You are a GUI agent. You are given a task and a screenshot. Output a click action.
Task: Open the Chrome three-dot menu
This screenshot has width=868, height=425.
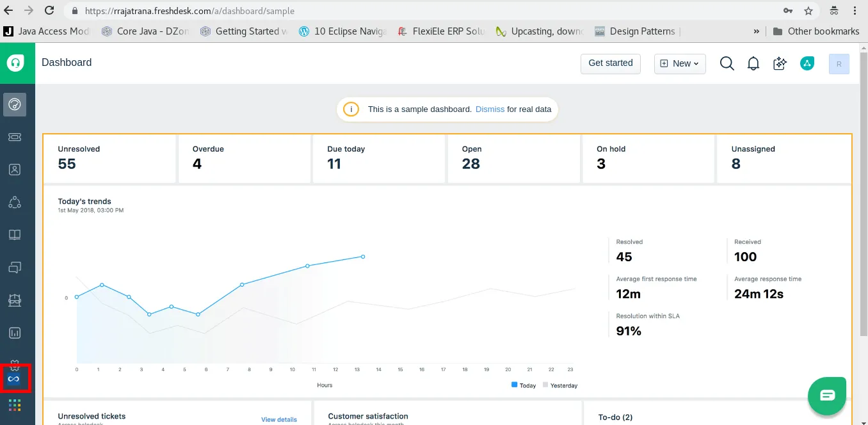coord(855,11)
